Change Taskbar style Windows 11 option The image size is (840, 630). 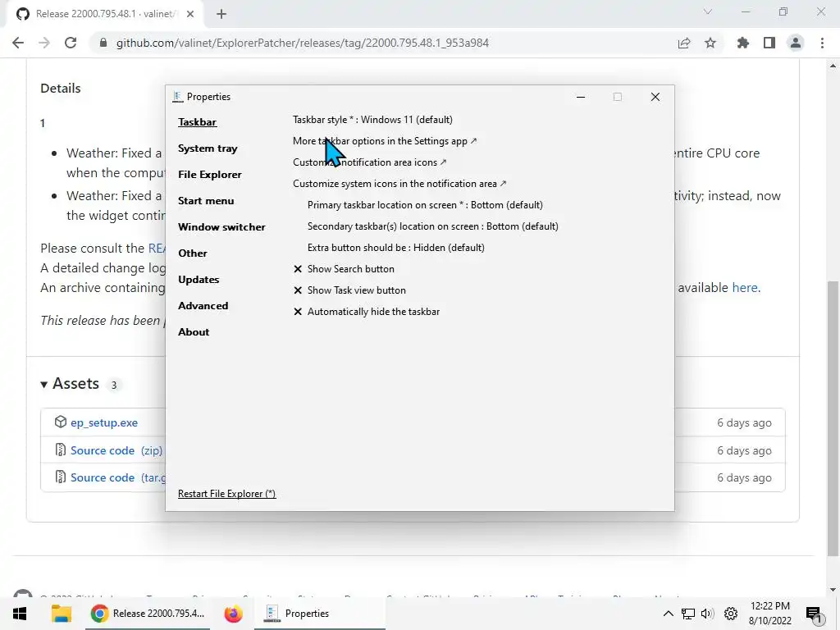(372, 120)
